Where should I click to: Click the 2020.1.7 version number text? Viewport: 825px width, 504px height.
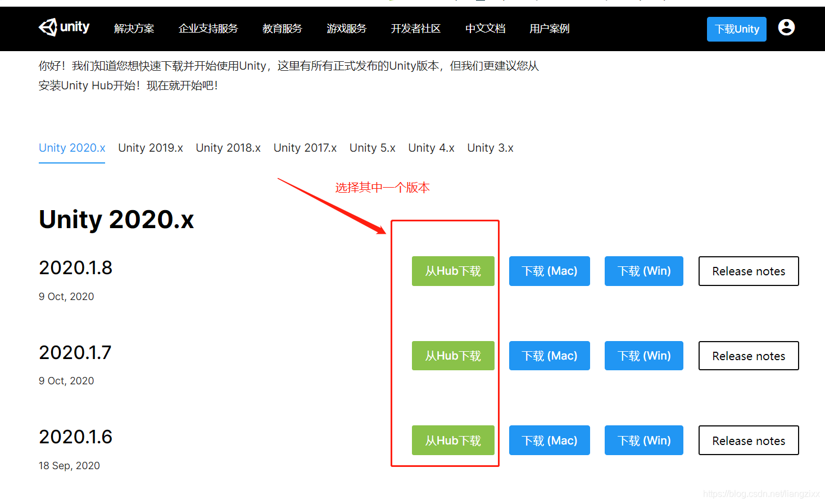point(75,352)
